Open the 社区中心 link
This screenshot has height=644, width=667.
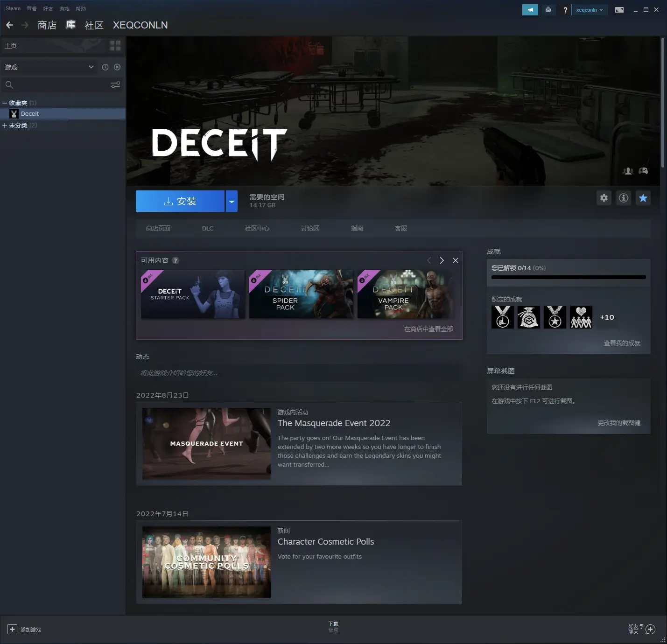257,228
